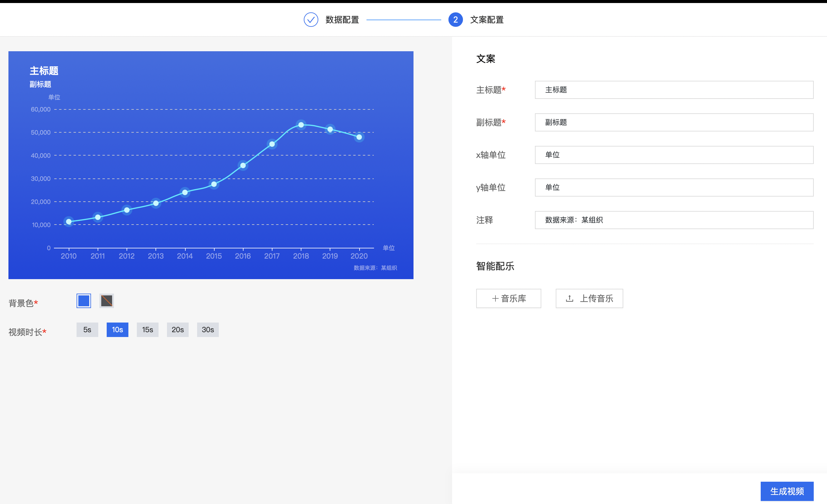Click the 文案 section heading
The width and height of the screenshot is (827, 504).
pyautogui.click(x=486, y=59)
